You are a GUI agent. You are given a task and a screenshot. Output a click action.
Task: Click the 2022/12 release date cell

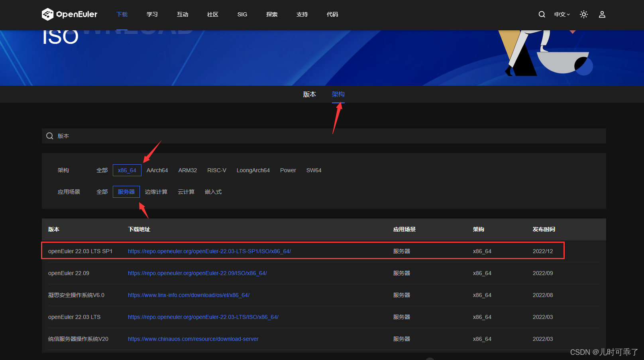click(x=543, y=251)
